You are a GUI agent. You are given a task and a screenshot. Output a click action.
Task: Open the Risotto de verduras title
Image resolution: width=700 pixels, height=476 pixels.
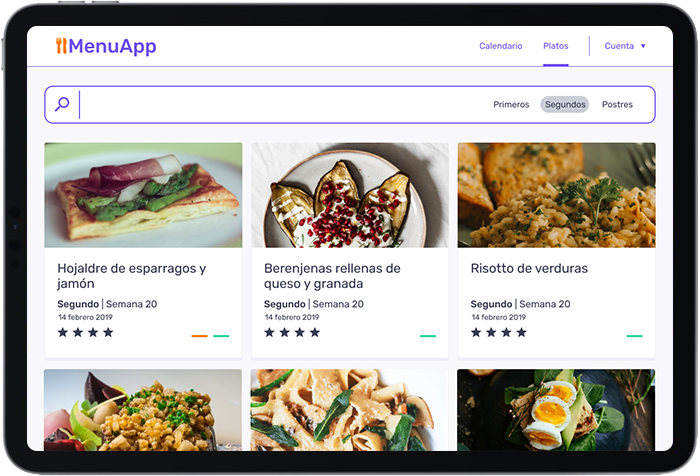pos(529,268)
